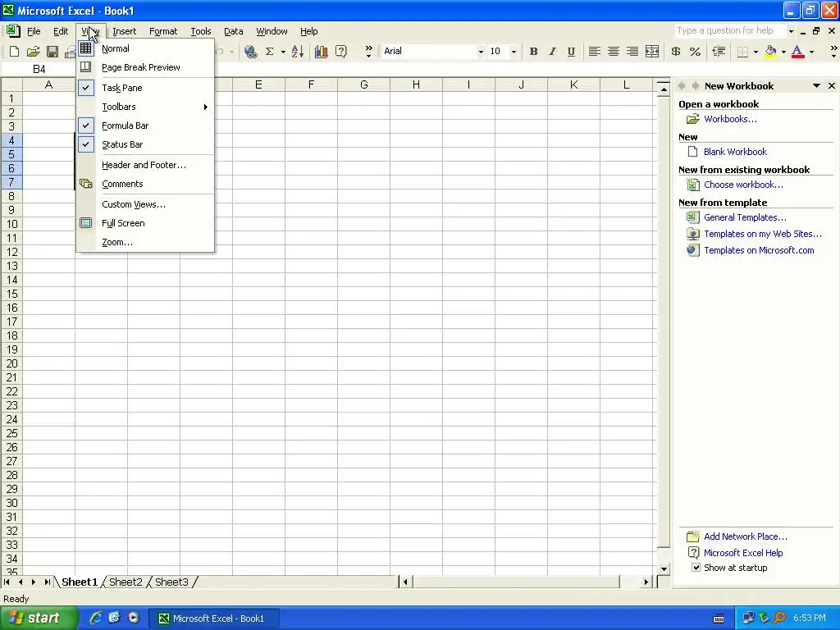
Task: Open the AutoSum function dropdown arrow
Action: (x=283, y=52)
